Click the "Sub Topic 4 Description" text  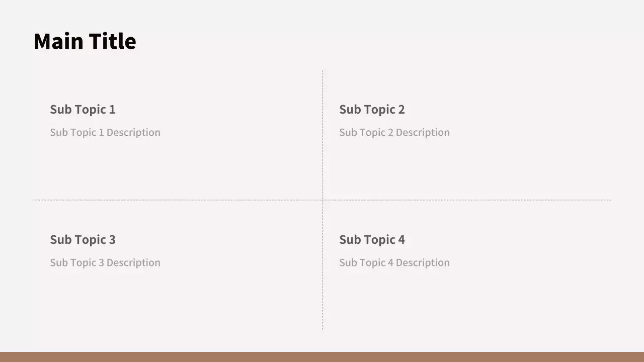394,263
